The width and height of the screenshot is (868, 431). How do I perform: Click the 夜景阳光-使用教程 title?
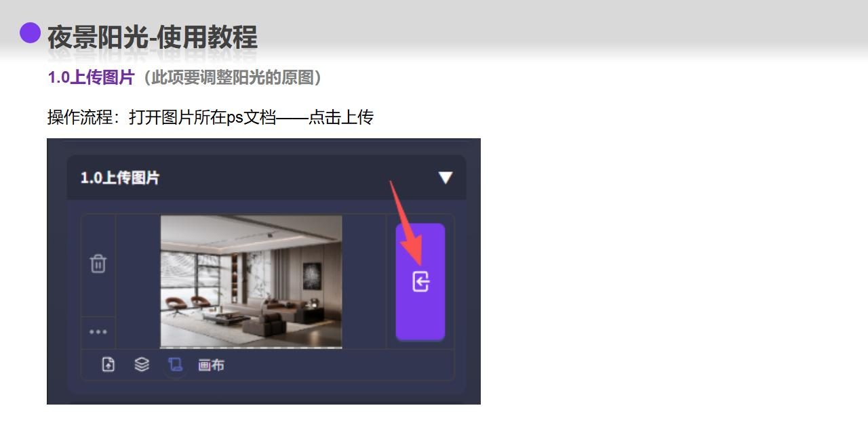click(152, 37)
